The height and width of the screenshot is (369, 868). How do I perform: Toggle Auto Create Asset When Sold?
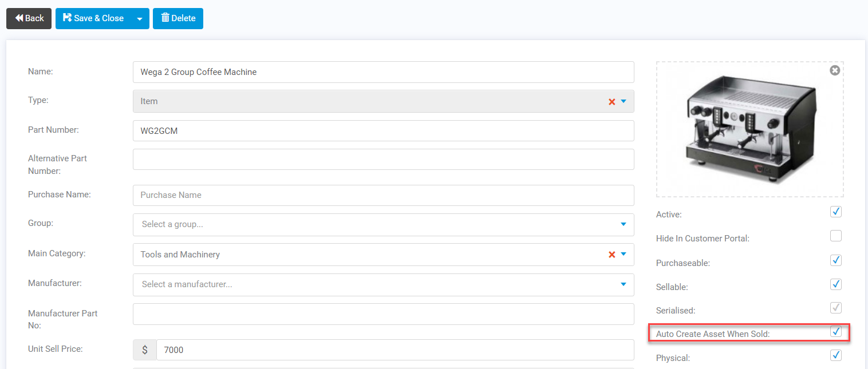836,332
